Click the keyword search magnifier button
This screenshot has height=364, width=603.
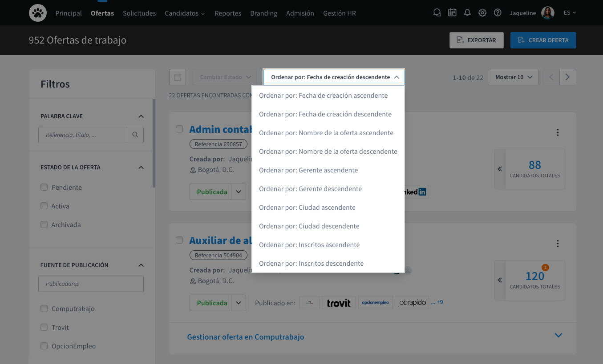click(x=135, y=135)
